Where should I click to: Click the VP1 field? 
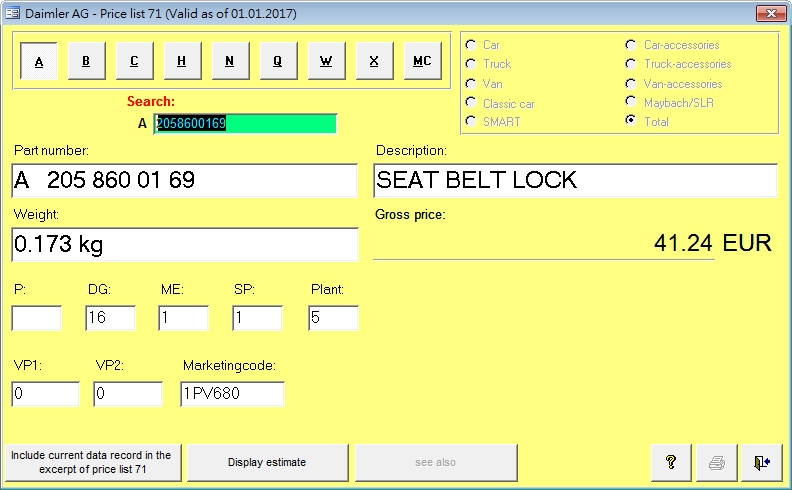[45, 394]
